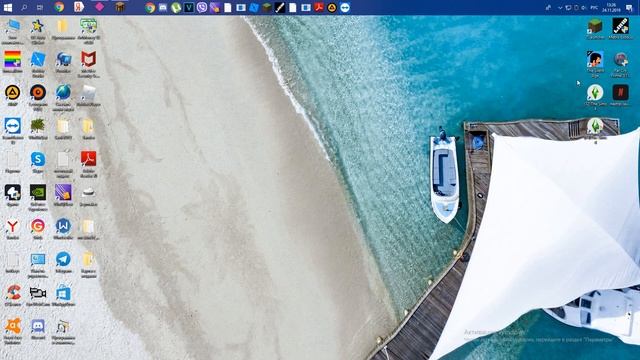This screenshot has height=360, width=640.
Task: Select the AIMP desktop shortcut
Action: tap(13, 95)
